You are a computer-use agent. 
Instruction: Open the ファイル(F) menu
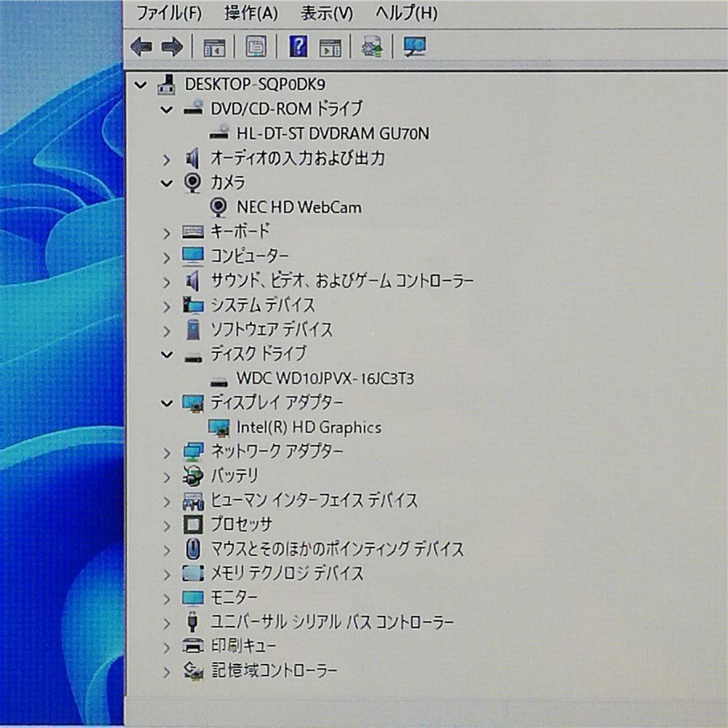[169, 13]
